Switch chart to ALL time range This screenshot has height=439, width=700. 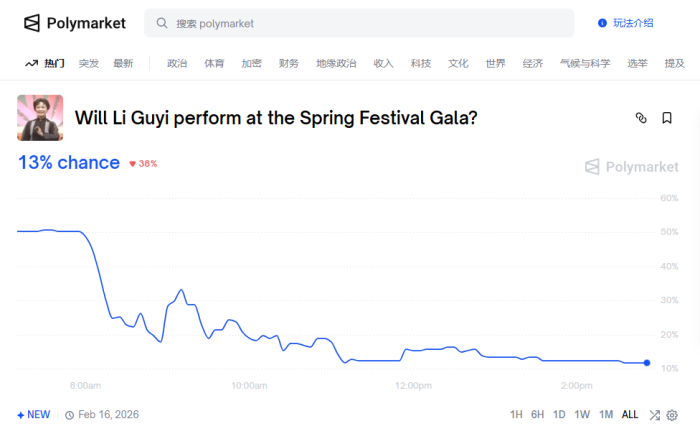point(630,415)
